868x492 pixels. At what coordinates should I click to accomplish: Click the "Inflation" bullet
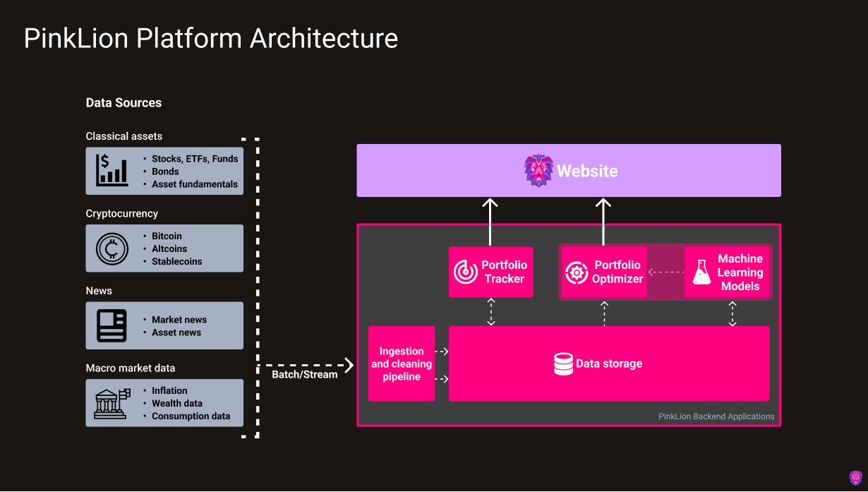point(169,390)
